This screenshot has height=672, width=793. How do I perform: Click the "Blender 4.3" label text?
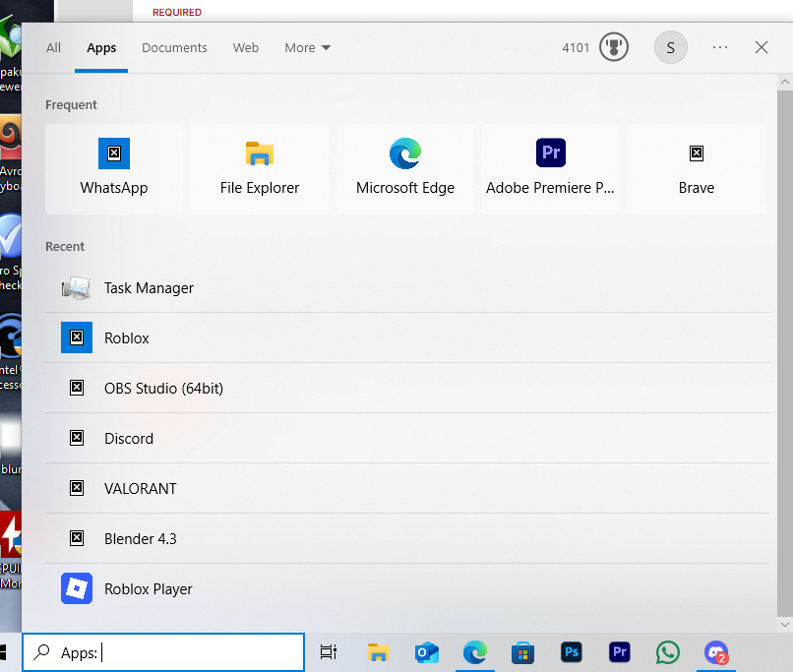[x=140, y=538]
